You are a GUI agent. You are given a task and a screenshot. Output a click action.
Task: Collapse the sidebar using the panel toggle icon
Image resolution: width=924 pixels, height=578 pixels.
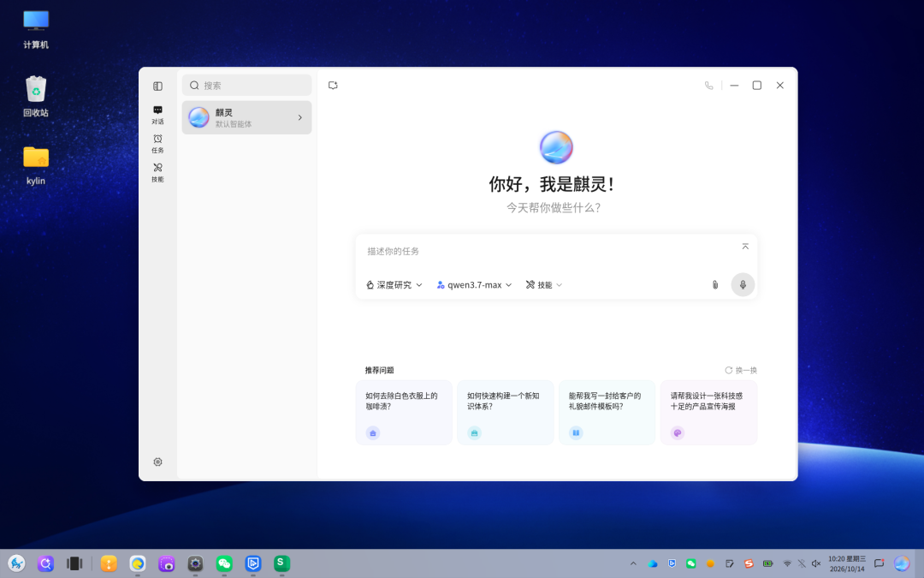pyautogui.click(x=157, y=86)
